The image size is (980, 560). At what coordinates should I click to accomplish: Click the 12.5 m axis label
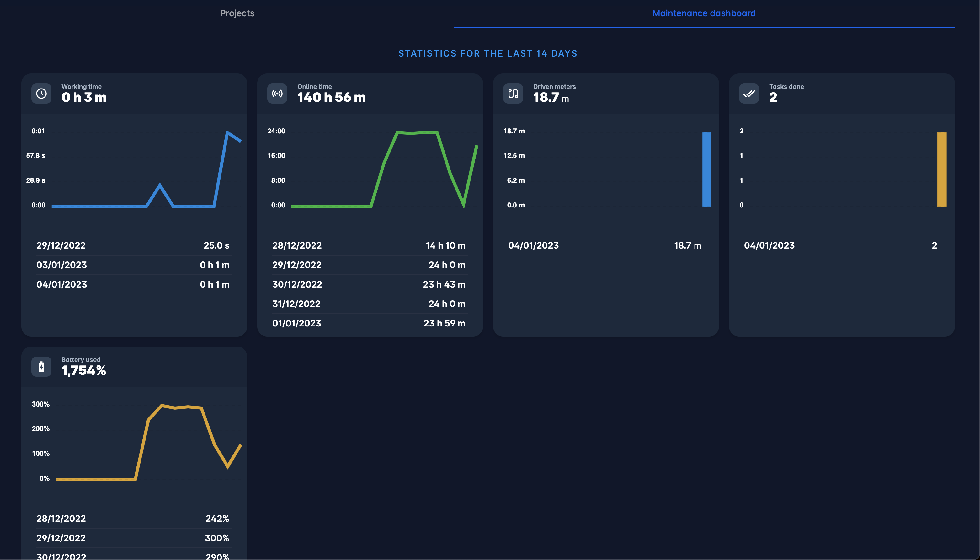(x=514, y=156)
